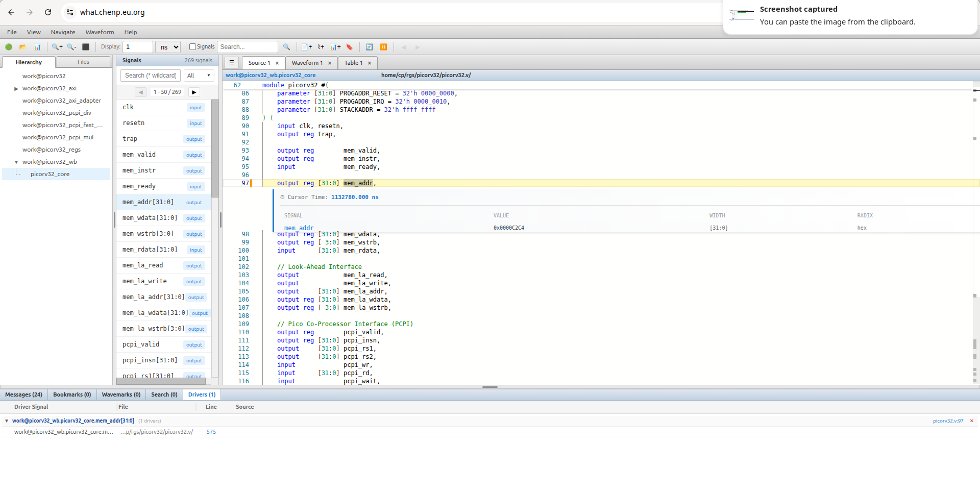Viewport: 980px width, 494px height.
Task: Open the All signal filter dropdown
Action: click(x=199, y=76)
